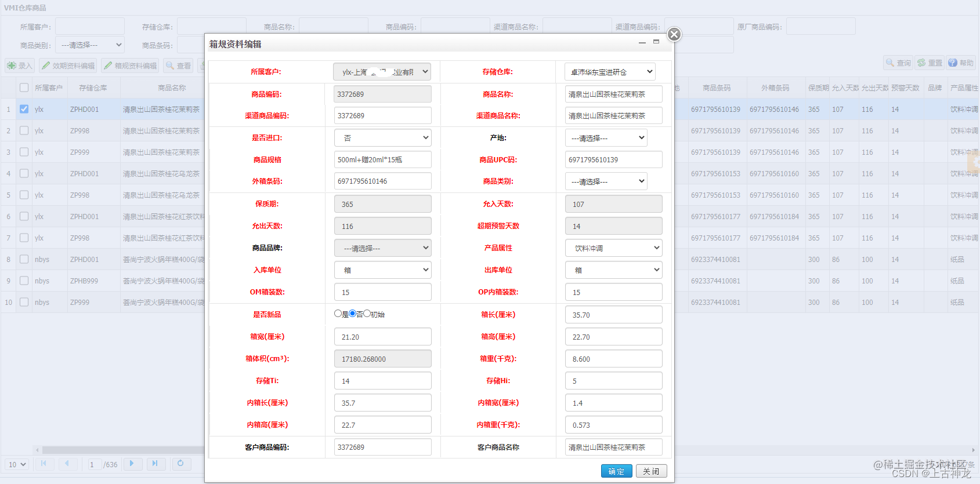Toggle the select-all checkbox in table header
The width and height of the screenshot is (980, 484).
[x=24, y=88]
